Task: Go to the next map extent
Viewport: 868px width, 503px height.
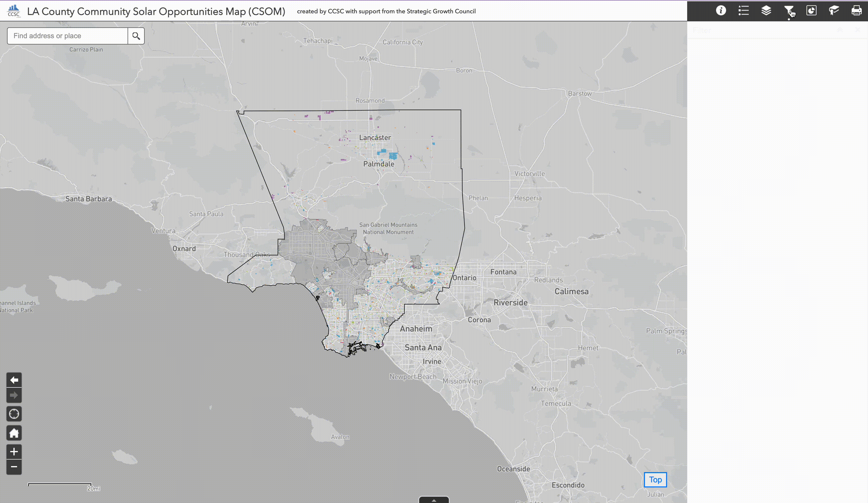Action: 14,395
